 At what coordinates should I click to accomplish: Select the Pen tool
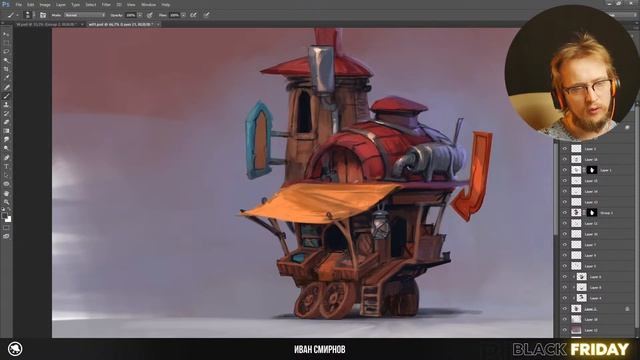tap(6, 158)
